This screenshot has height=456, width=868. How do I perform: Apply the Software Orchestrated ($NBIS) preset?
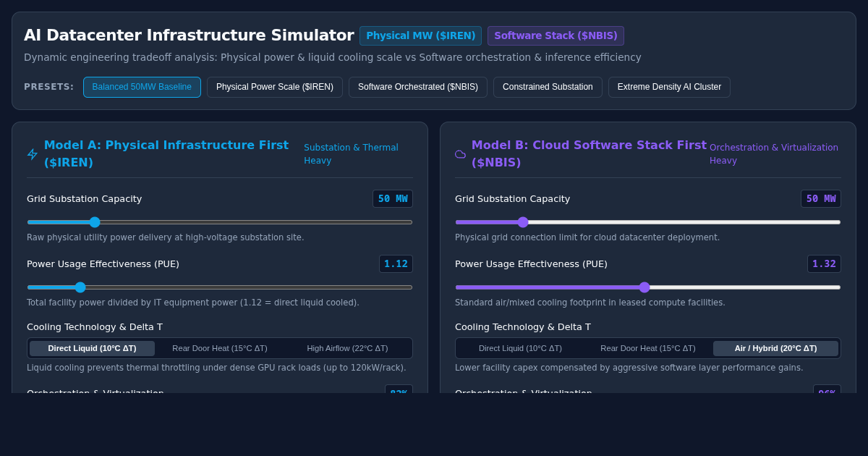pyautogui.click(x=418, y=87)
